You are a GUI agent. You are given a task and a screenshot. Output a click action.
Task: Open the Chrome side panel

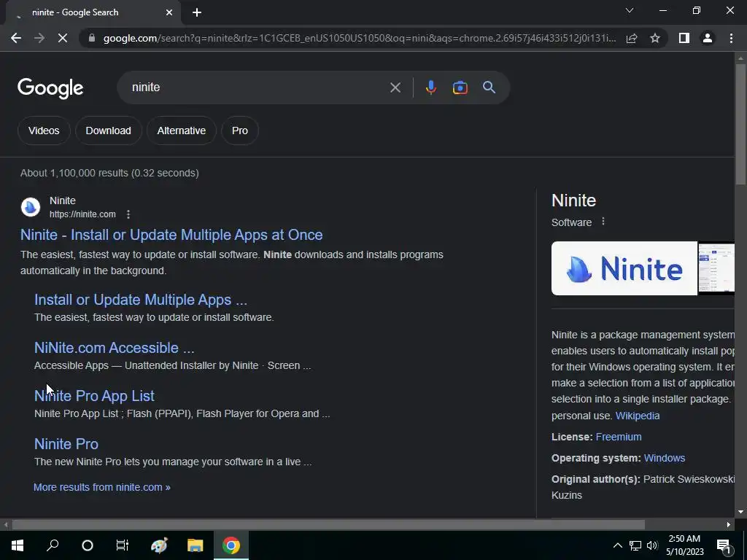[684, 38]
